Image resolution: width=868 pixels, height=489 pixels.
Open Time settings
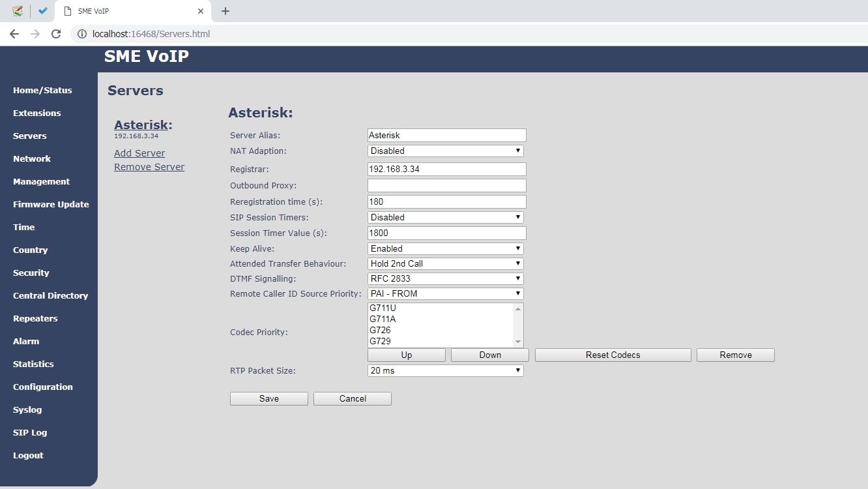24,228
